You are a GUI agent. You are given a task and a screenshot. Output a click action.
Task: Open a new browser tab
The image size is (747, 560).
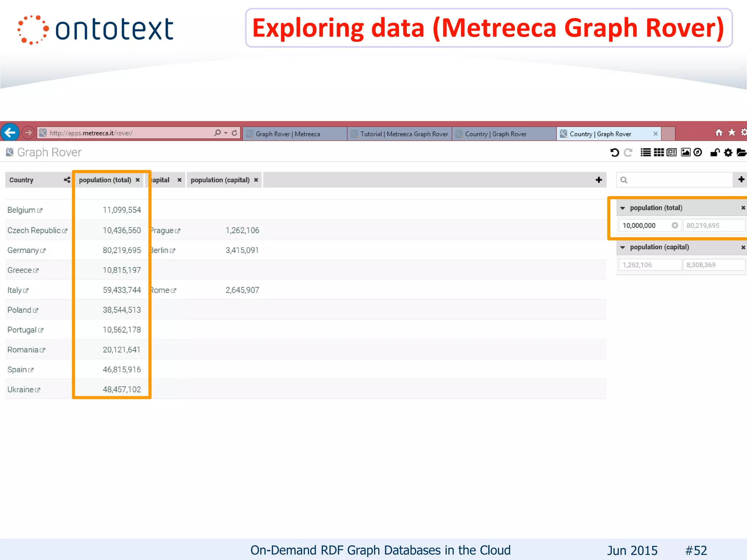[668, 134]
